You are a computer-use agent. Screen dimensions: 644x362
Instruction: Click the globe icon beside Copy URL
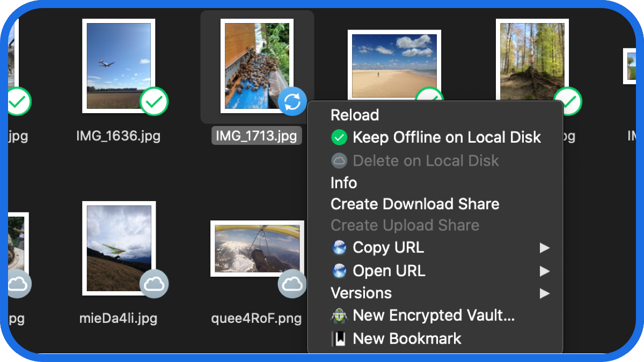(339, 248)
